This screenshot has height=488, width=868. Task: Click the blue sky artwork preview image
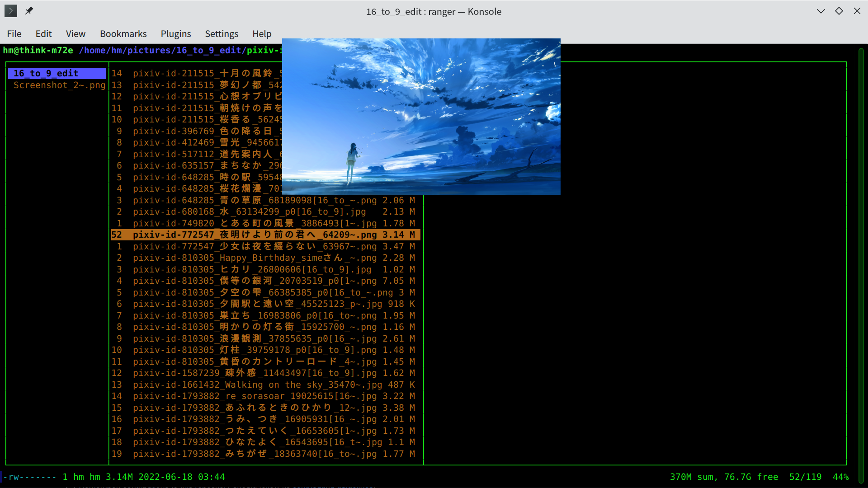coord(421,116)
